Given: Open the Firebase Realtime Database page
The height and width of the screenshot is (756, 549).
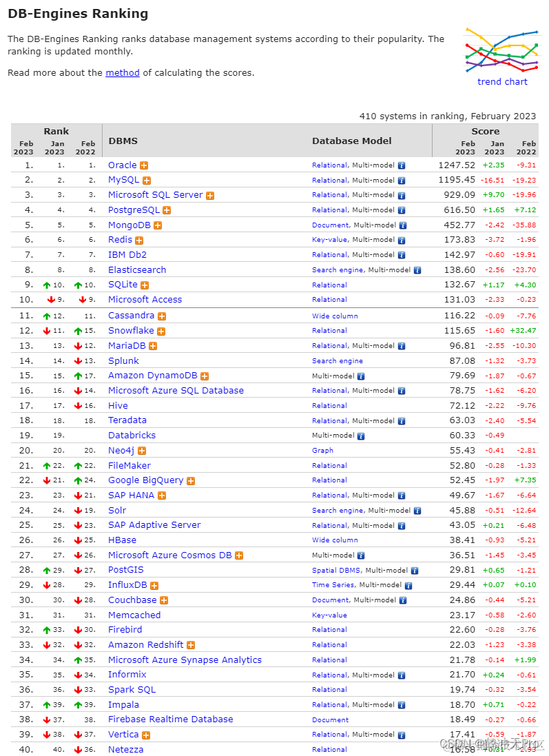Looking at the screenshot, I should [171, 719].
